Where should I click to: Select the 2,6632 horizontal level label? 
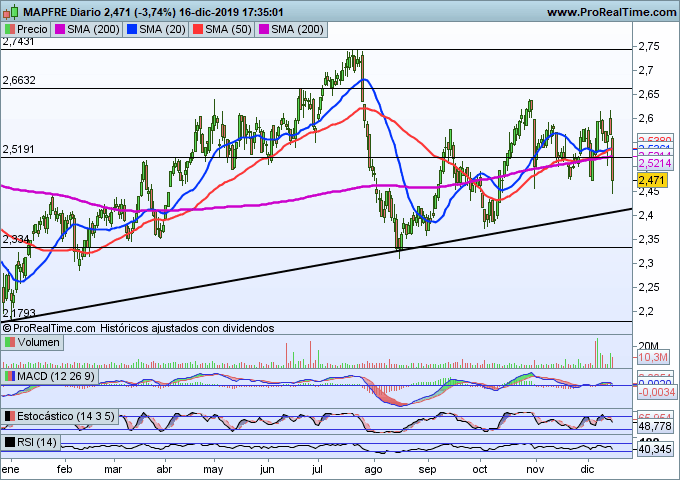[19, 80]
